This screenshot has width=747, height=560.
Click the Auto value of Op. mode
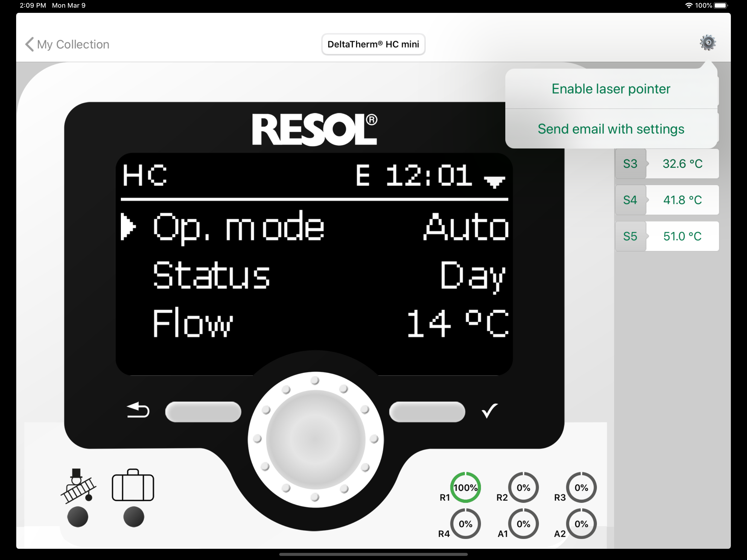point(466,226)
